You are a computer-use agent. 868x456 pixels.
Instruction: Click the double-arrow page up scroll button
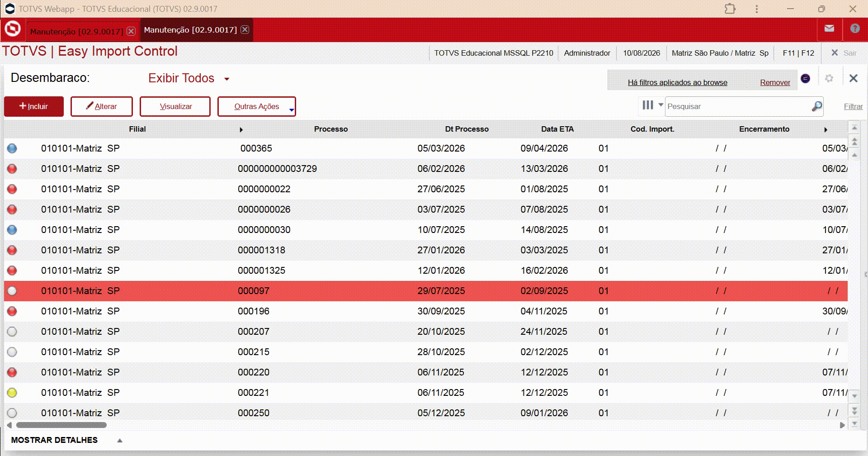tap(854, 142)
